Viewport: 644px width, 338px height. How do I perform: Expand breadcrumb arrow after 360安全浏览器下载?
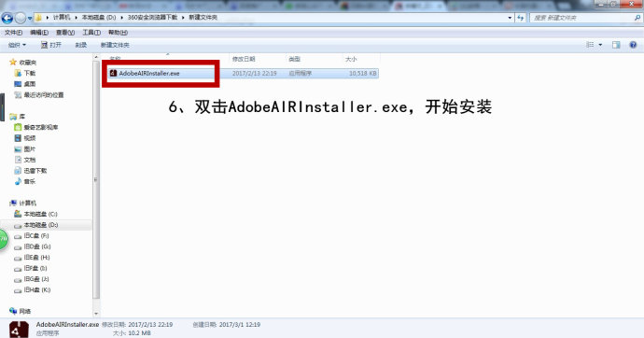pyautogui.click(x=183, y=18)
